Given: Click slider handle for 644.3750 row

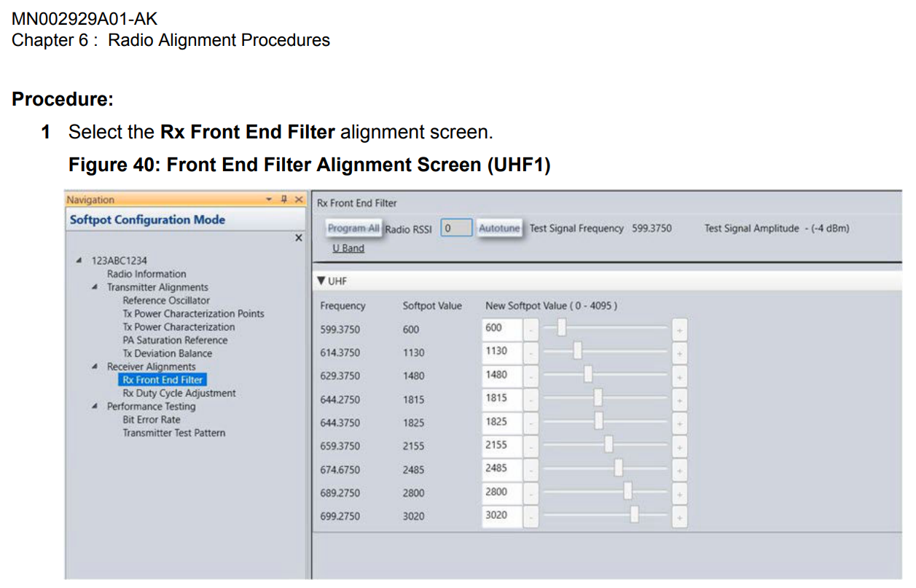Looking at the screenshot, I should (x=599, y=420).
